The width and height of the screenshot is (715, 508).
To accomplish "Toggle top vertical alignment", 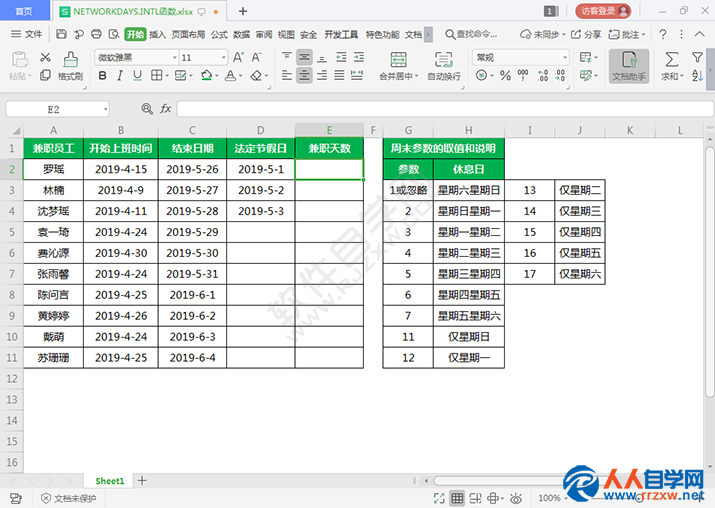I will coord(286,57).
